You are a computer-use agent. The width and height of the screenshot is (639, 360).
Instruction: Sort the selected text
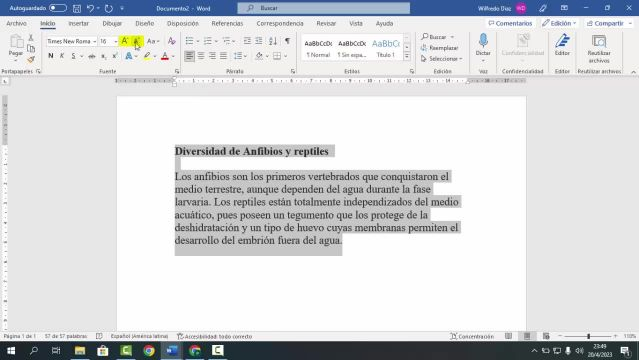click(273, 41)
